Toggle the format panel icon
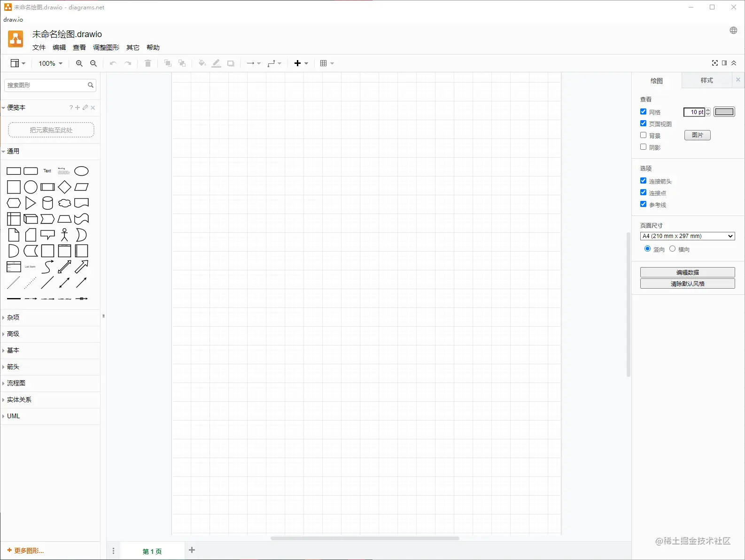The image size is (745, 560). click(x=724, y=63)
